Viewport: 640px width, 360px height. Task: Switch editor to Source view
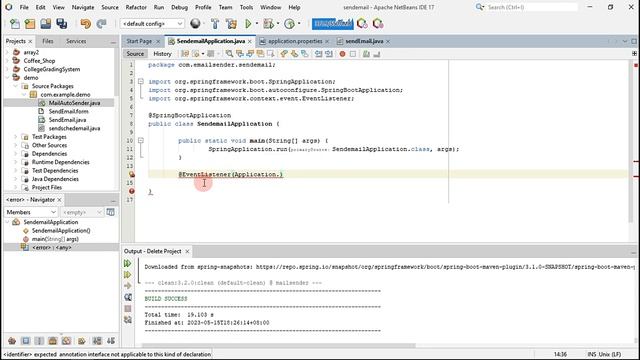pyautogui.click(x=135, y=54)
